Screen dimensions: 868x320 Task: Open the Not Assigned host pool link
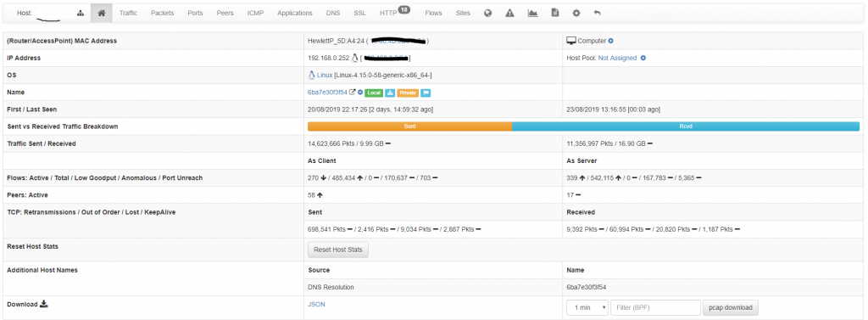point(617,58)
